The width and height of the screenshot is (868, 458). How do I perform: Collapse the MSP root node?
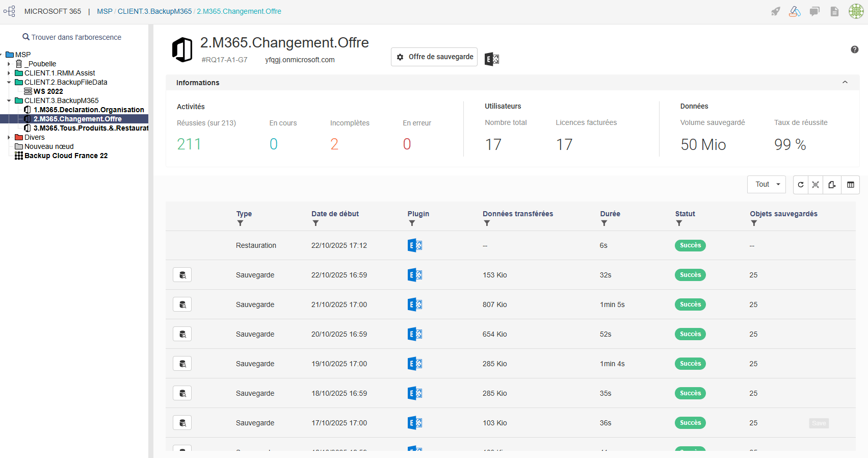pos(2,55)
